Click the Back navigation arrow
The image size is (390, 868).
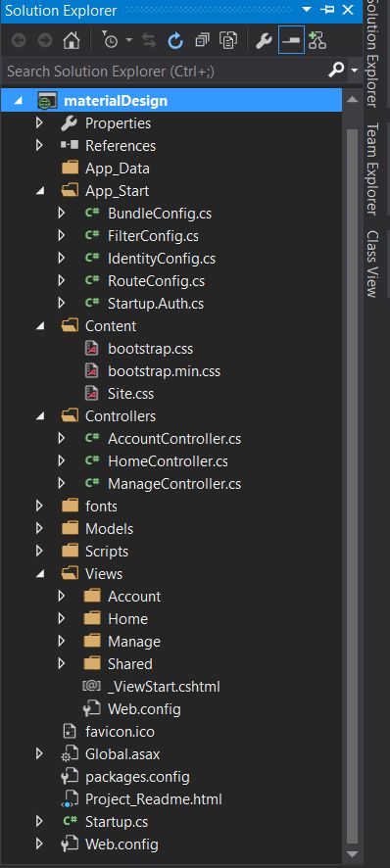click(19, 40)
